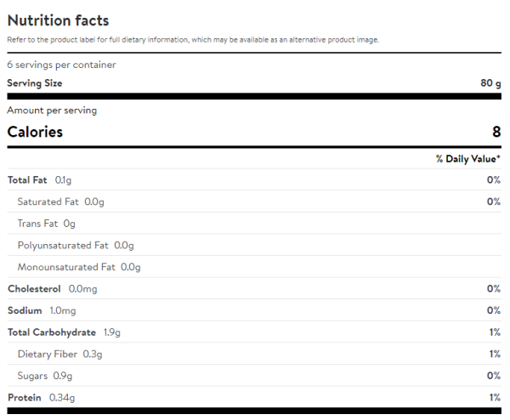Click the Protein 0.34g row
This screenshot has height=420, width=510.
point(41,398)
